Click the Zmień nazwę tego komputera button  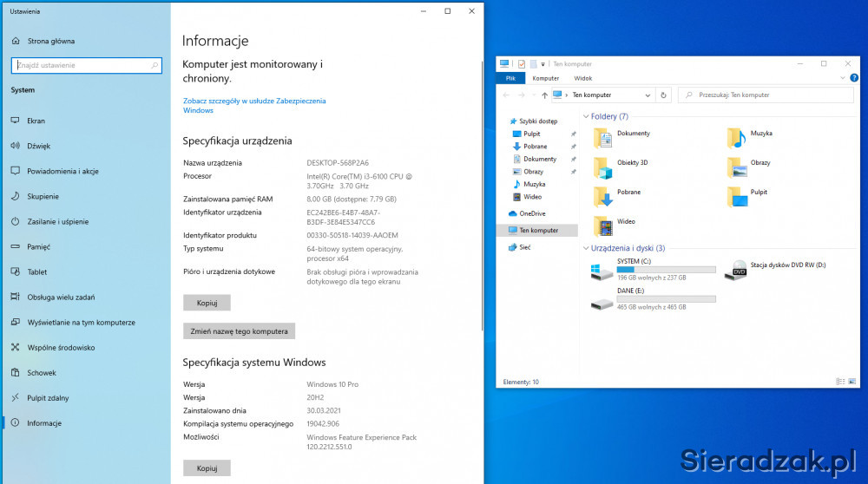click(240, 331)
